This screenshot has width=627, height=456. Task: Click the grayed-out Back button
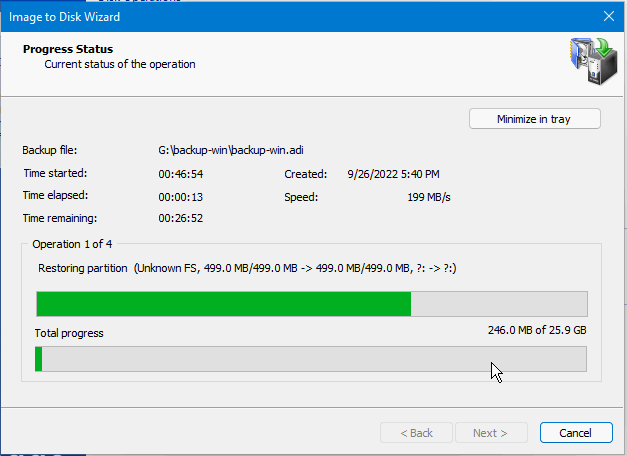pyautogui.click(x=416, y=433)
